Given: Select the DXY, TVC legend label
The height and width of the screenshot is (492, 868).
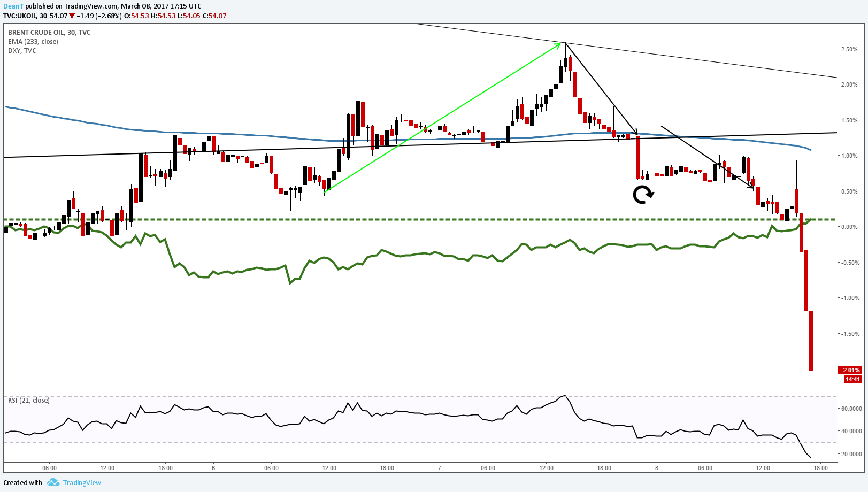Looking at the screenshot, I should [x=22, y=51].
